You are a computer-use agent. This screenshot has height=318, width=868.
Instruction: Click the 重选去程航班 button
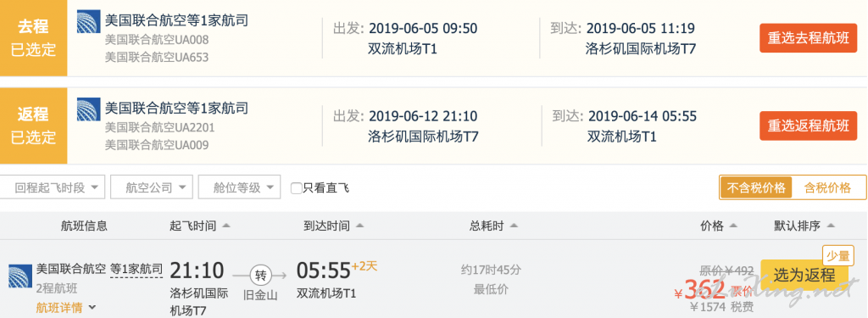(x=808, y=38)
